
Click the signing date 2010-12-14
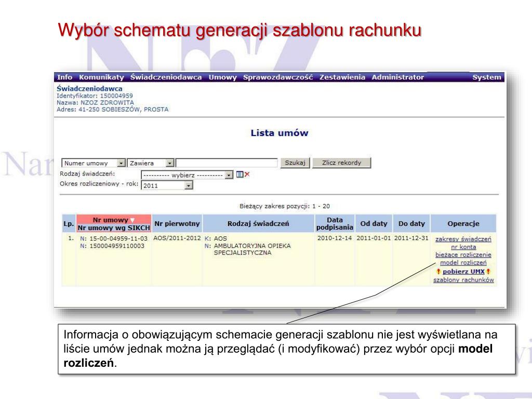(x=335, y=238)
